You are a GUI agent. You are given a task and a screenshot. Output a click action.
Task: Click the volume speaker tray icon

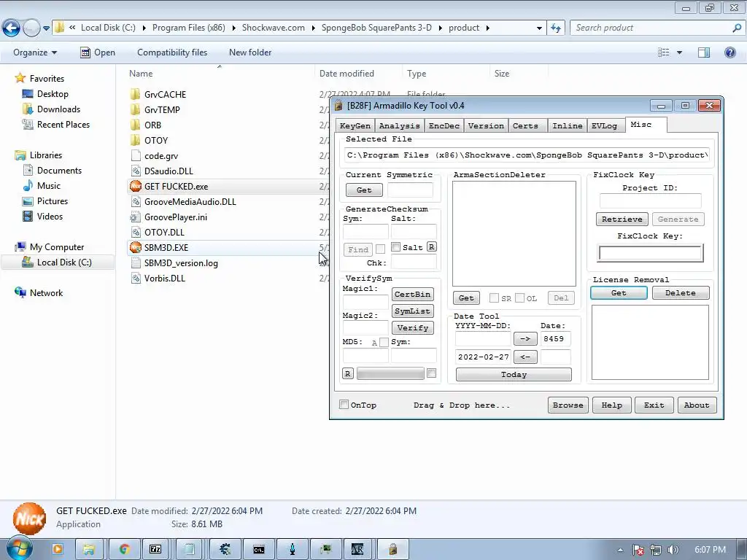point(673,550)
